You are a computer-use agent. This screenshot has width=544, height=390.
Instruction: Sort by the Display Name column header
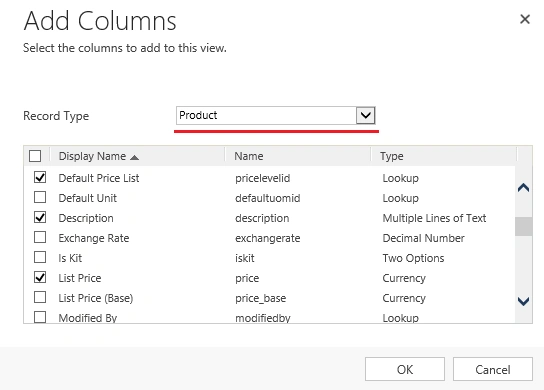tap(92, 156)
